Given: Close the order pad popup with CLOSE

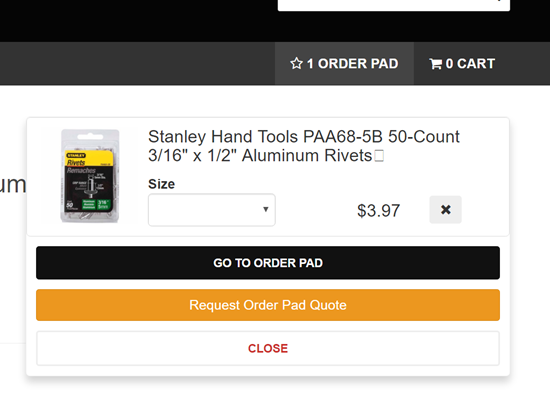Looking at the screenshot, I should [268, 348].
